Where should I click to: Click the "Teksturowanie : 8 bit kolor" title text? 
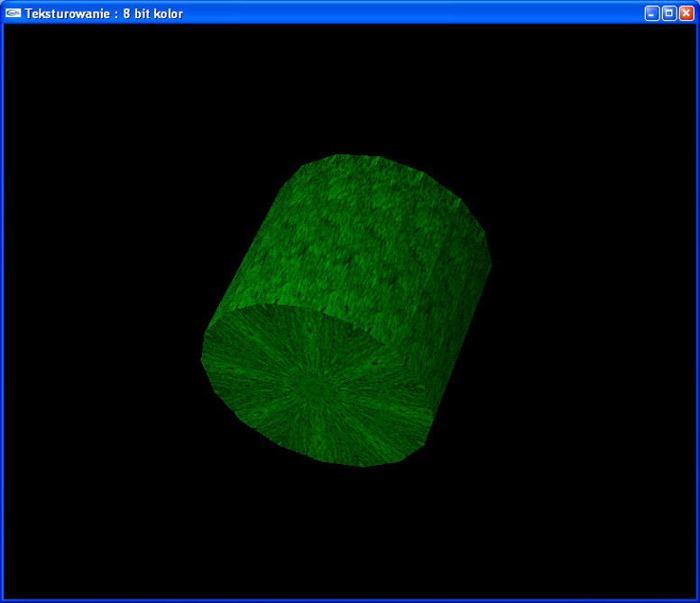(104, 14)
